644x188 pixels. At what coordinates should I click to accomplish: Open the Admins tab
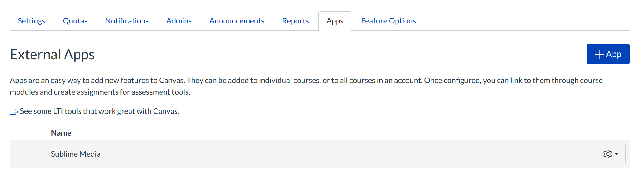(179, 21)
